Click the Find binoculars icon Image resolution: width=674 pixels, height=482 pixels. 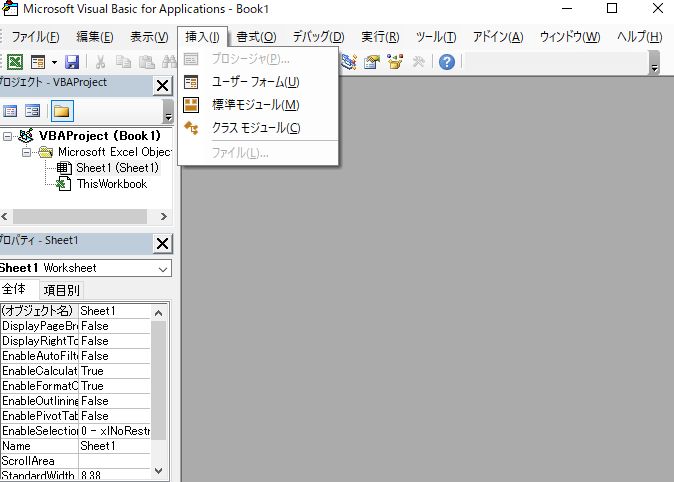pyautogui.click(x=169, y=62)
